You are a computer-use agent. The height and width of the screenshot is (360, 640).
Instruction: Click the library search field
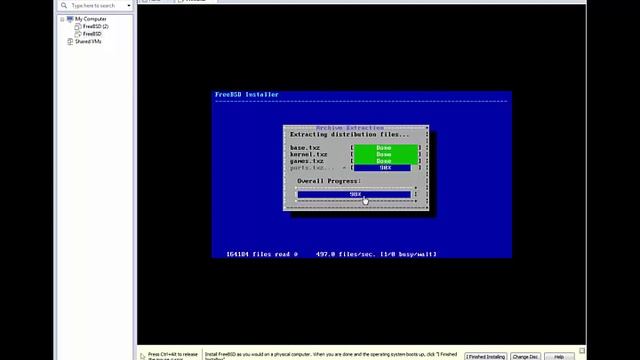pyautogui.click(x=96, y=6)
